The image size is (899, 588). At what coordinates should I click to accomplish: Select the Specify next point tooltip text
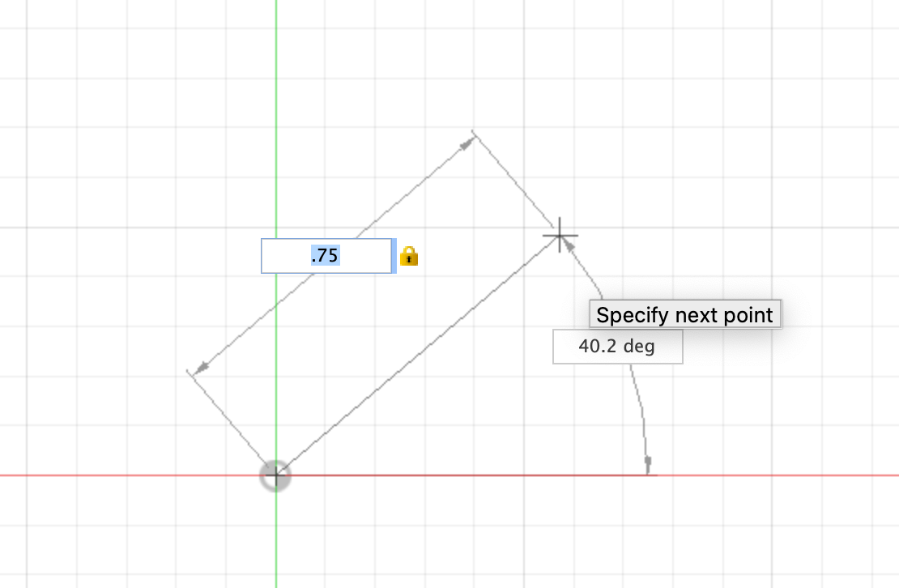(685, 315)
